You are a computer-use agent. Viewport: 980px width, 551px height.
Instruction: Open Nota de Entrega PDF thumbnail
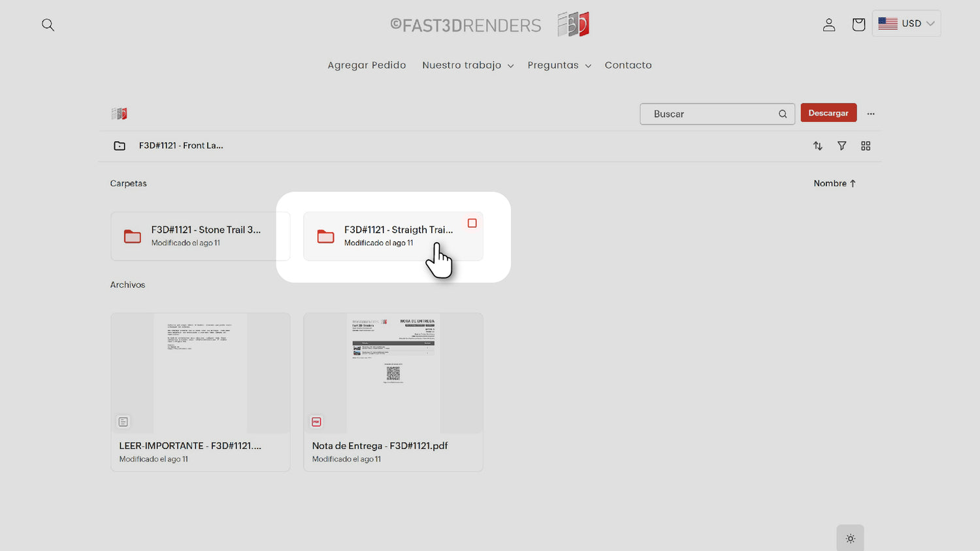tap(393, 373)
